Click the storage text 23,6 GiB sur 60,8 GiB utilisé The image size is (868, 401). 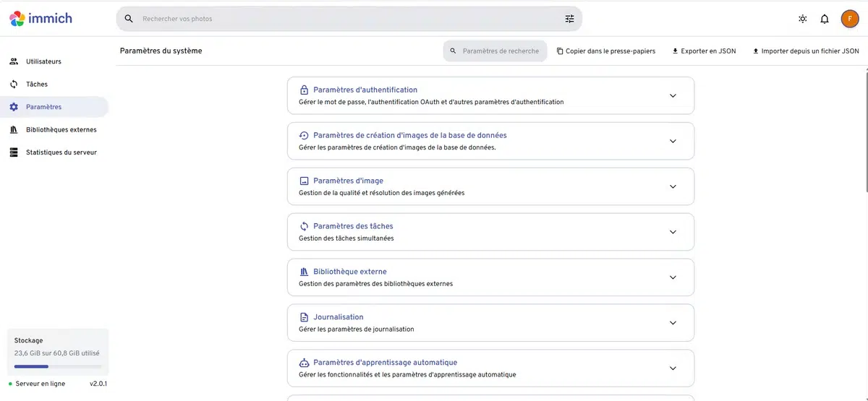coord(57,353)
